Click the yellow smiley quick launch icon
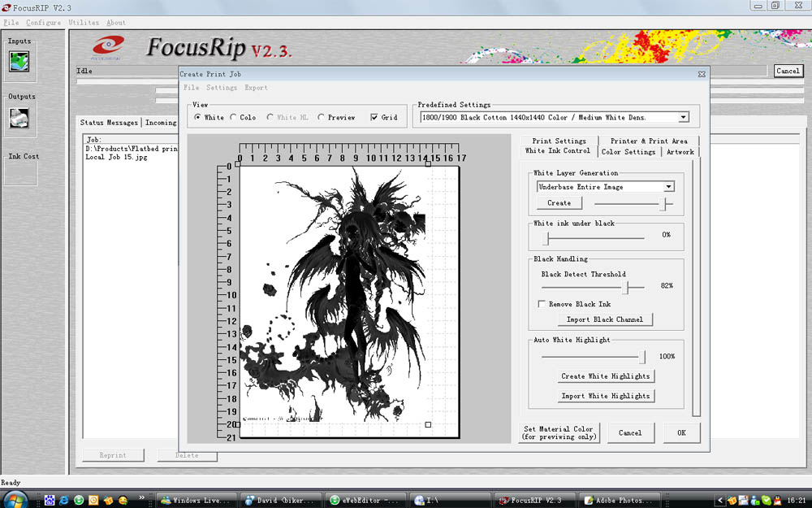This screenshot has width=812, height=508. (123, 500)
